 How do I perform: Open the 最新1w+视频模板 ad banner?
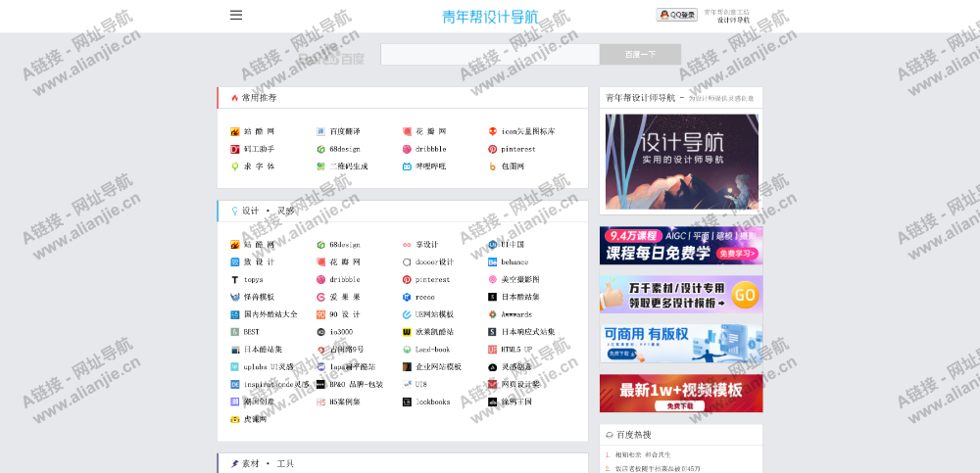(x=681, y=393)
